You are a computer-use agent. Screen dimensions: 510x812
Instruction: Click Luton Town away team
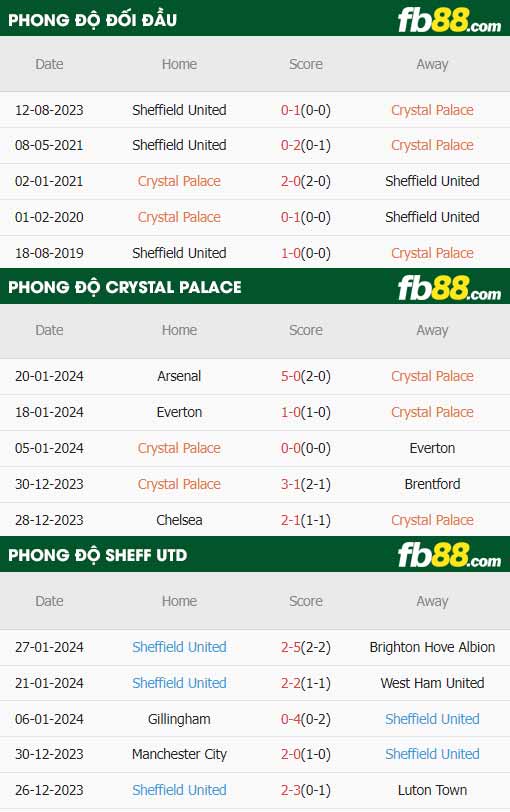[432, 790]
